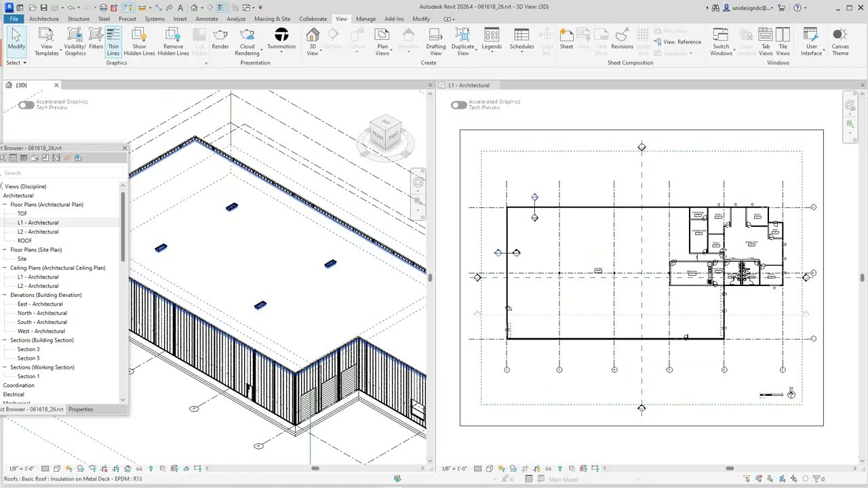Image resolution: width=868 pixels, height=488 pixels.
Task: Switch to the Architecture ribbon tab
Action: click(x=44, y=19)
